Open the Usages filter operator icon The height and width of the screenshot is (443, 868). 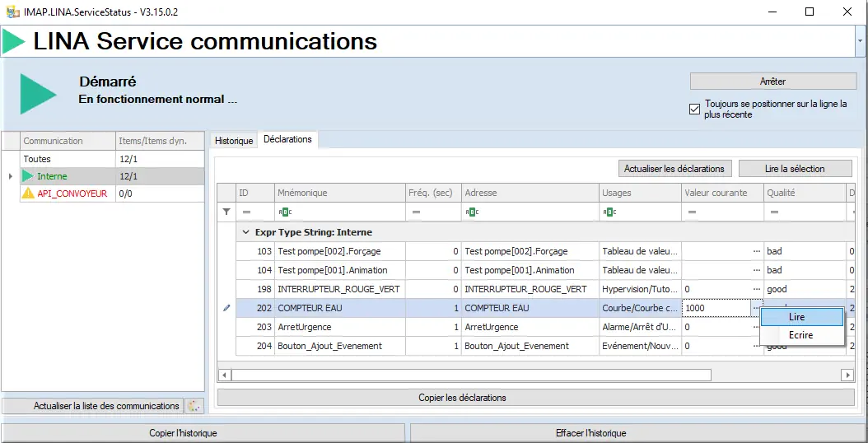pos(609,212)
